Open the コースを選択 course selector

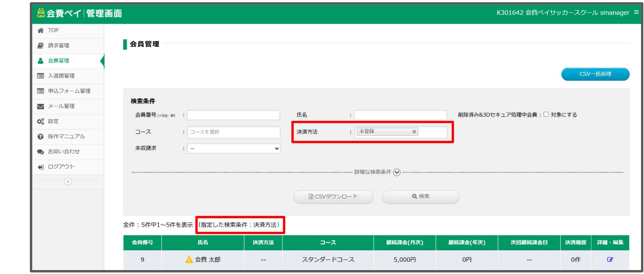(233, 132)
